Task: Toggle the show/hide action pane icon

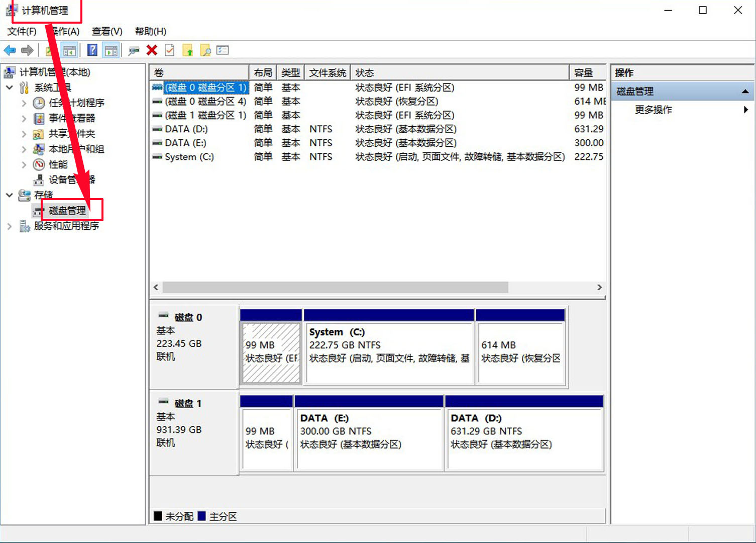Action: [111, 50]
